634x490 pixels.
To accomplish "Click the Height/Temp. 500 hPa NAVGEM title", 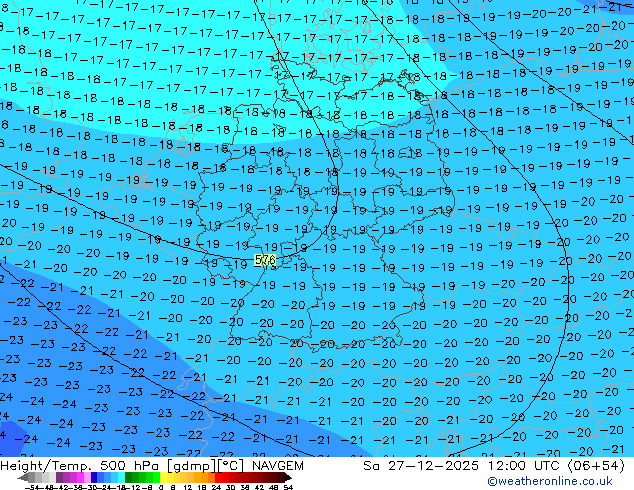I will tap(152, 466).
